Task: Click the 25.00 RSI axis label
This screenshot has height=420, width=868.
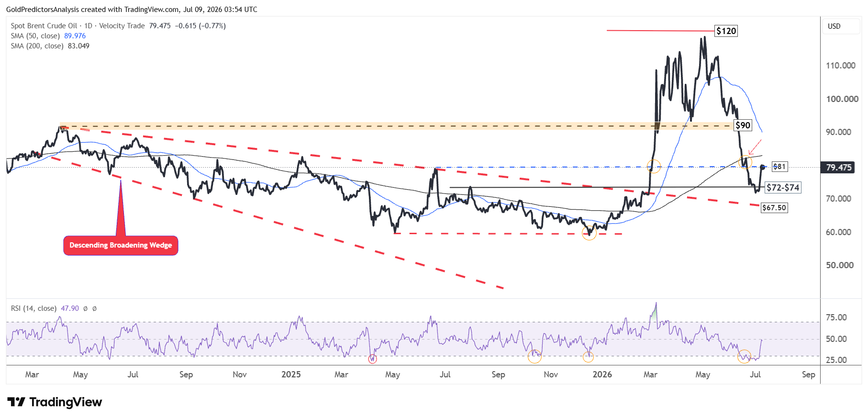Action: [836, 360]
